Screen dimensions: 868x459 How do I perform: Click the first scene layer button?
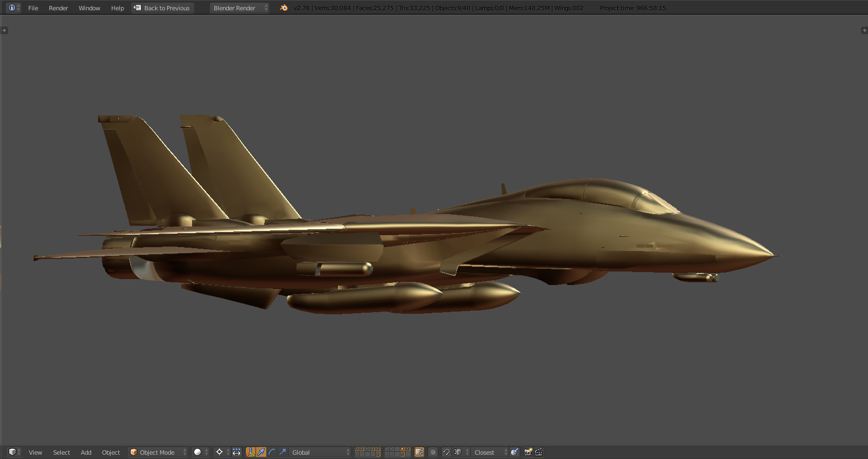357,449
